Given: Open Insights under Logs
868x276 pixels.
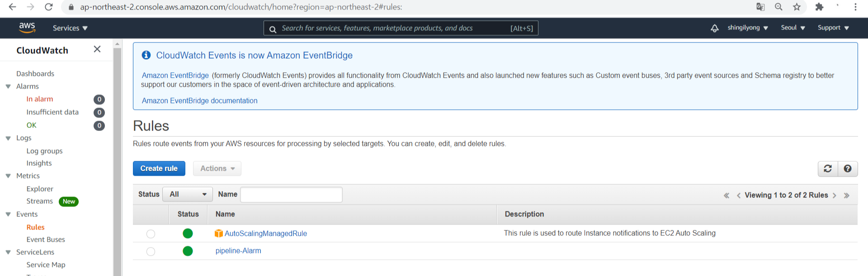Looking at the screenshot, I should pos(39,163).
